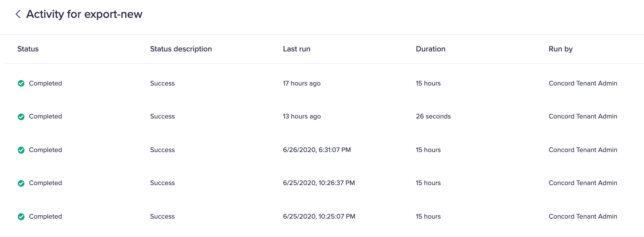This screenshot has height=237, width=644.
Task: Click the back chevron next to Activity title
Action: click(x=18, y=14)
